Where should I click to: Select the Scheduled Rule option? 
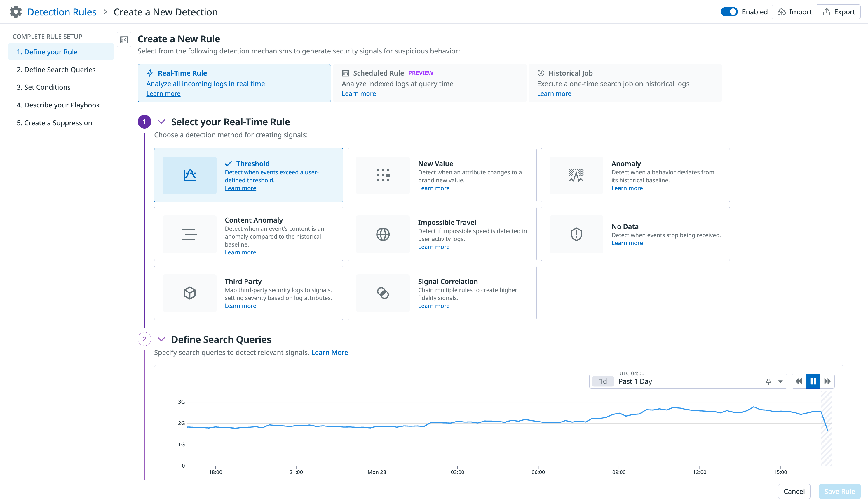click(429, 83)
